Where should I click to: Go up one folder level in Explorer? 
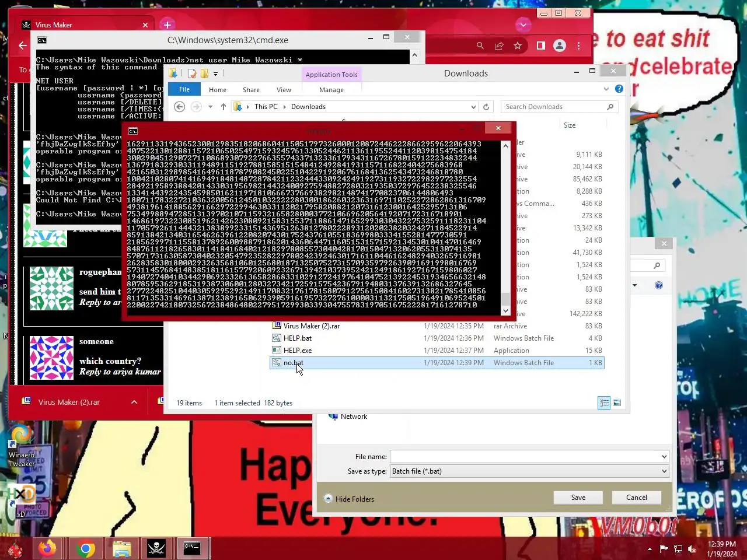pos(223,107)
